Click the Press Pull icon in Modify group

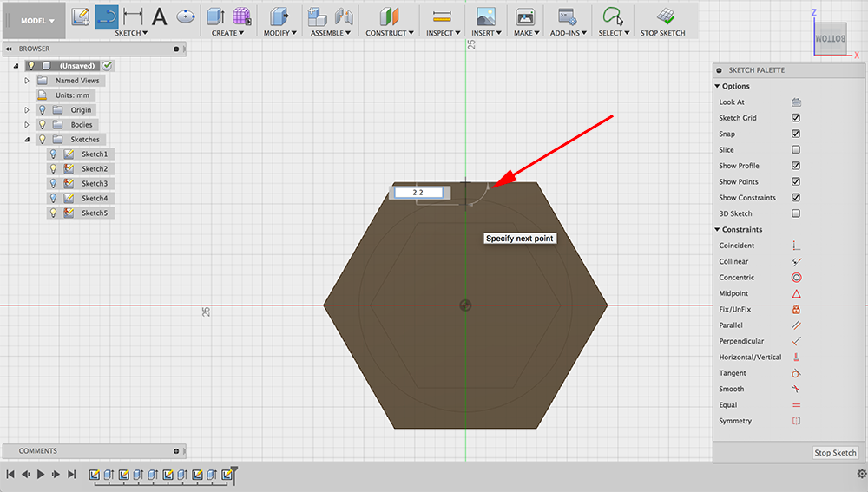[279, 16]
